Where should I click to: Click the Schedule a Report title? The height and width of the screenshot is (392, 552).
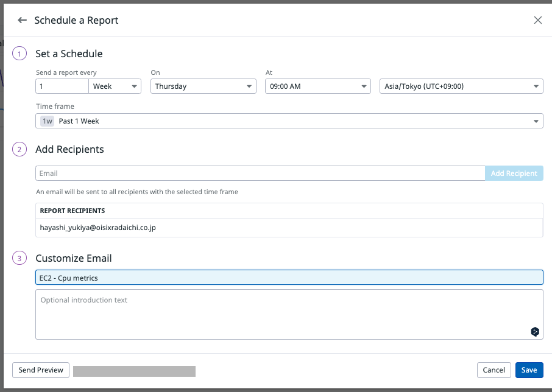[76, 20]
